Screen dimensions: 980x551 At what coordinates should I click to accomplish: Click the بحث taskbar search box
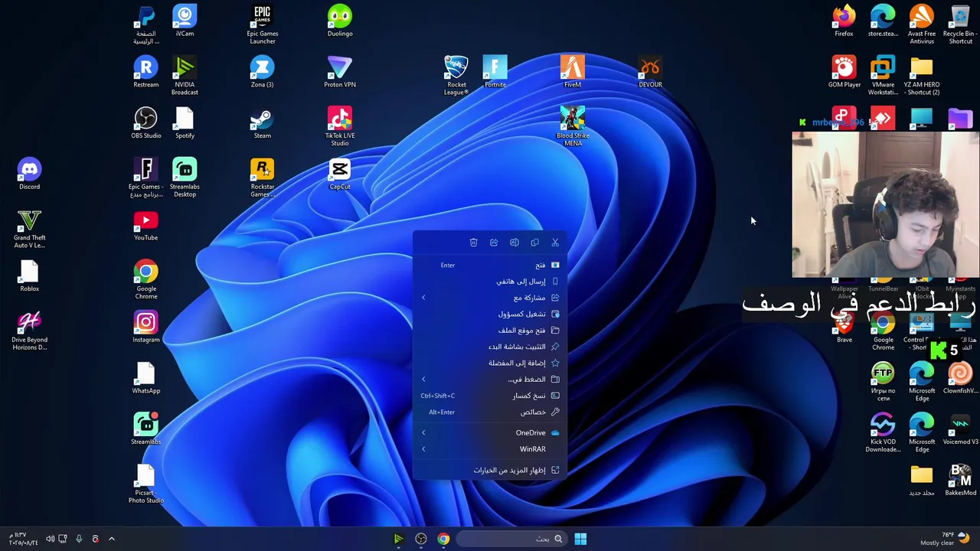511,539
